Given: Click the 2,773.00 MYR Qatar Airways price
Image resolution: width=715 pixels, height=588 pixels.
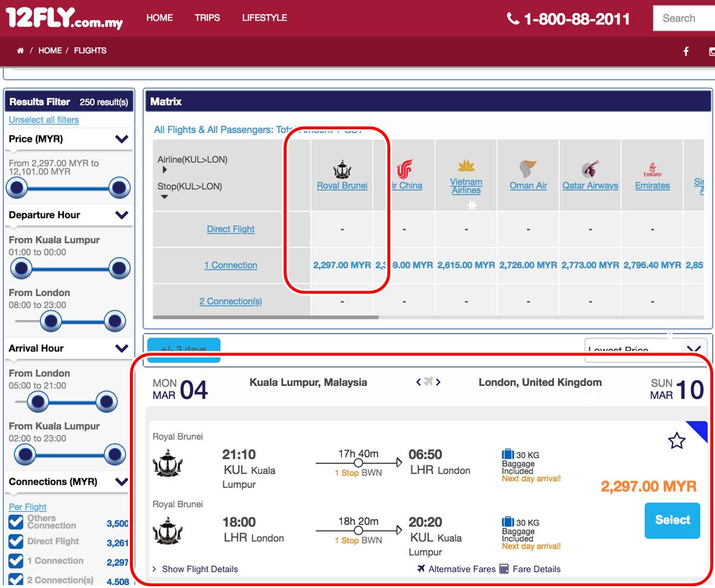Looking at the screenshot, I should pos(590,265).
